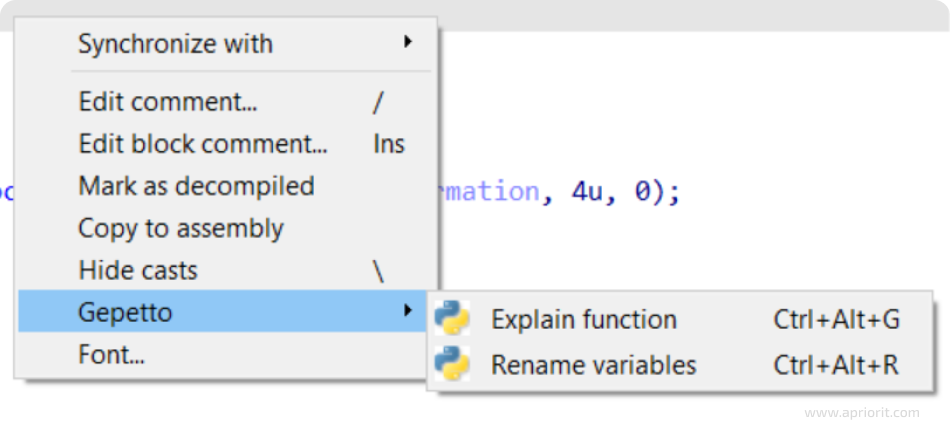Viewport: 950px width, 441px height.
Task: Click Python icon beside Explain function
Action: (451, 318)
